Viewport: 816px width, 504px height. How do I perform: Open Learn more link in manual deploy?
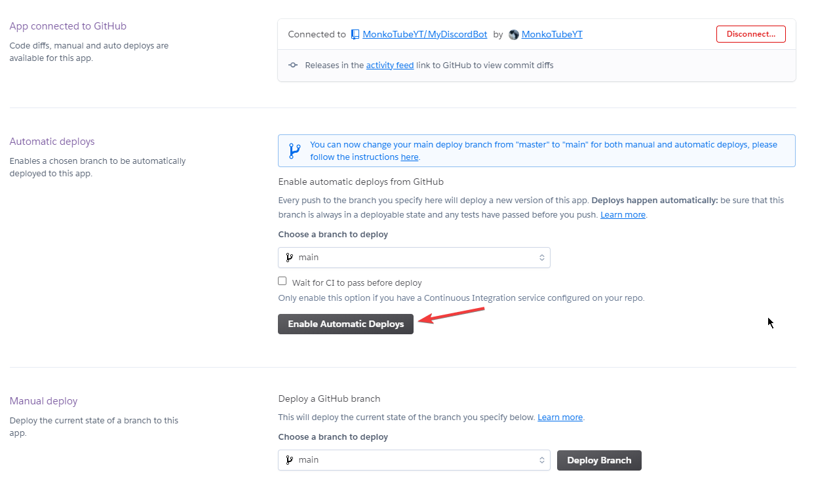point(560,417)
